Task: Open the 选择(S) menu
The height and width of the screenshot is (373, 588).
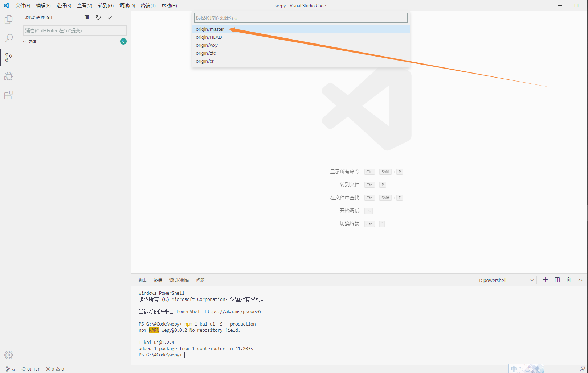Action: (x=64, y=5)
